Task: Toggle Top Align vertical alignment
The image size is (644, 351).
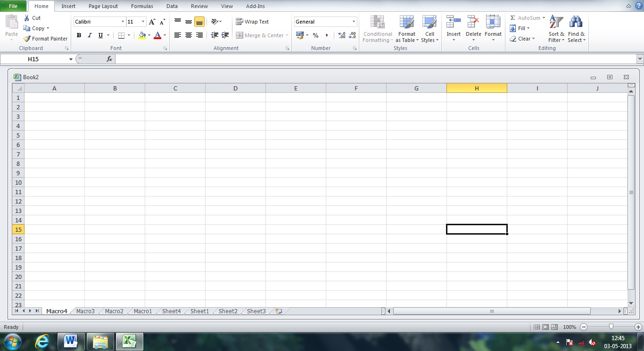Action: 178,22
